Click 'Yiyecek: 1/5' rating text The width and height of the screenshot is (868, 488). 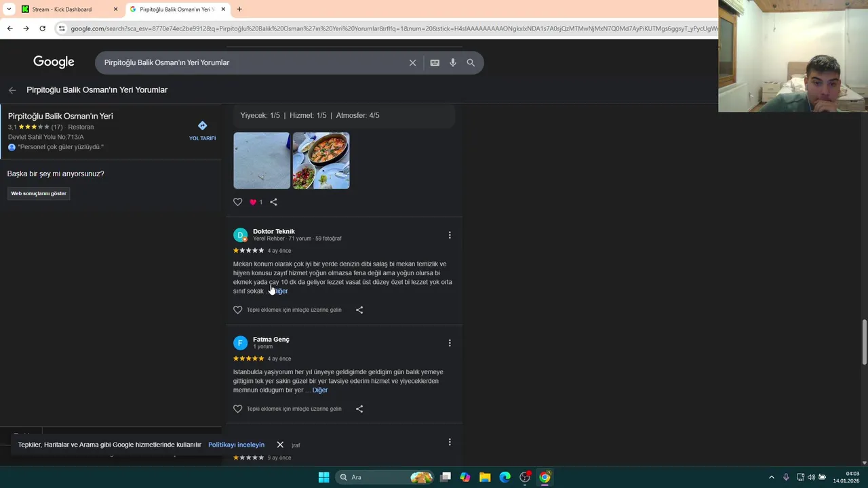click(x=260, y=115)
